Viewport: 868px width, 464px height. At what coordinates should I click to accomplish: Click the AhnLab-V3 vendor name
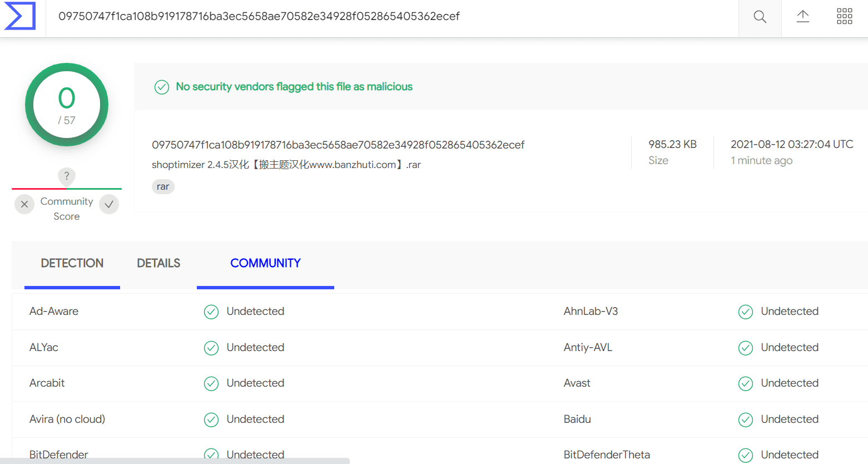[x=591, y=311]
